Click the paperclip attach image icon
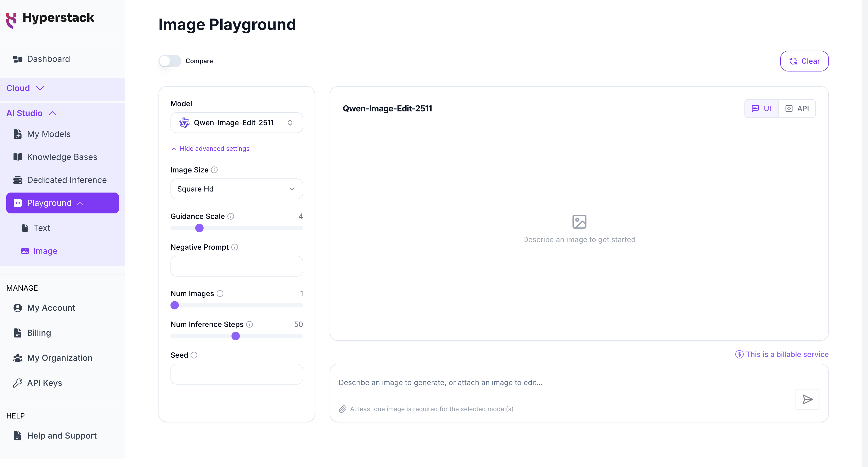868x467 pixels. click(342, 409)
